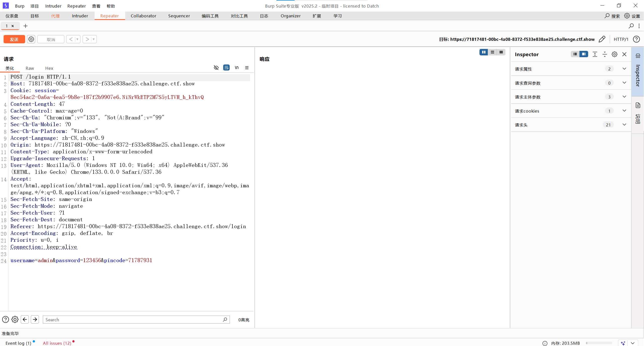Expand the 请求头 section
644x346 pixels.
pyautogui.click(x=624, y=125)
